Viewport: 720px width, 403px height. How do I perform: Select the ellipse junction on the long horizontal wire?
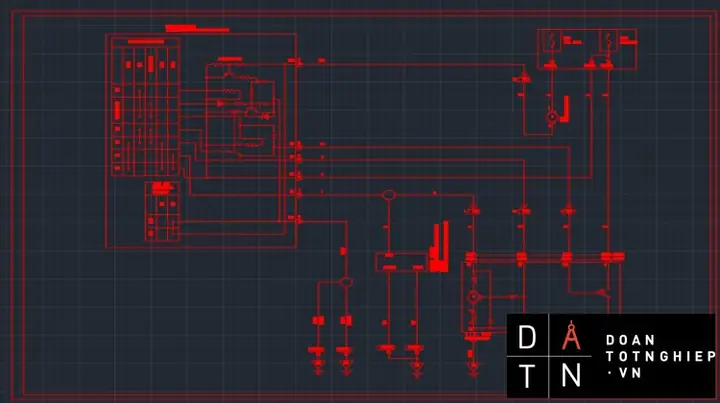388,195
